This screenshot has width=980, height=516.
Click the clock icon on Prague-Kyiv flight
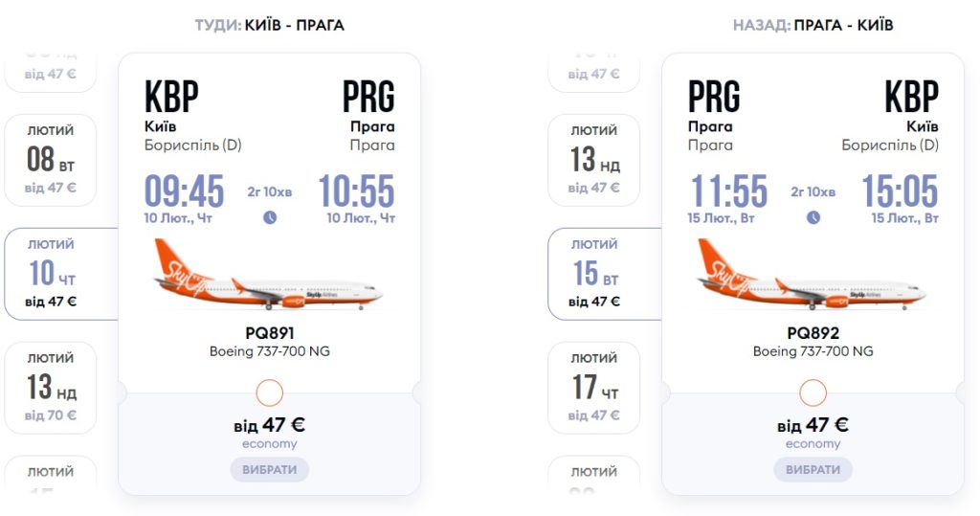[813, 217]
